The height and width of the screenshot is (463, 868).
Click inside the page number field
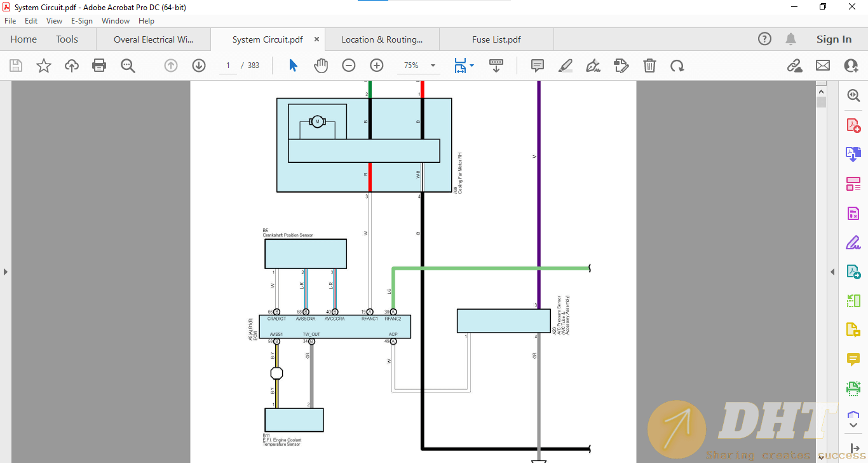(x=227, y=65)
